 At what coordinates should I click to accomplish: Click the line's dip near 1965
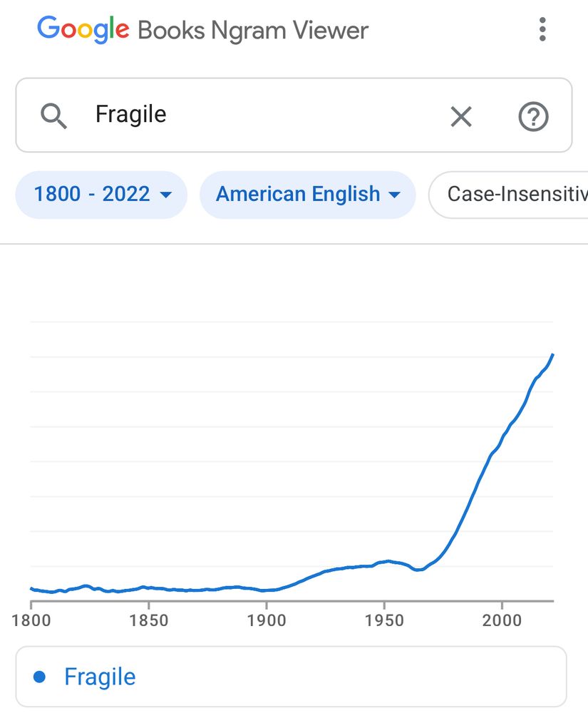418,569
